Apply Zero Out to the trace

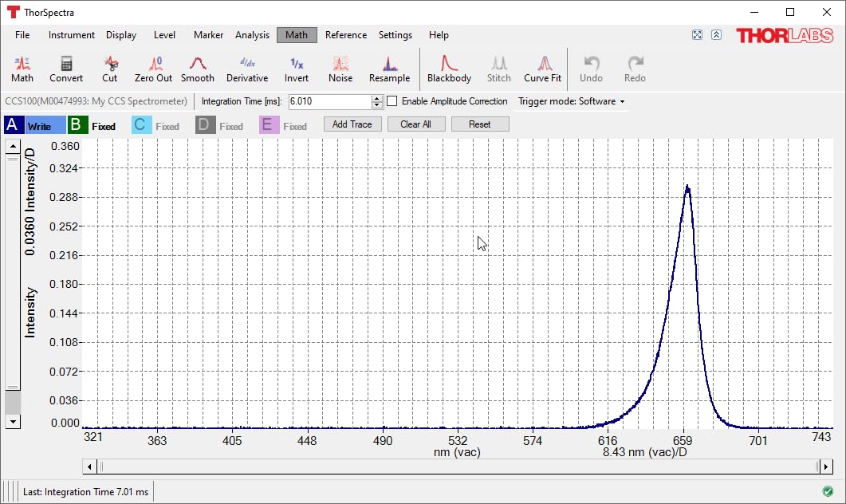(x=153, y=69)
